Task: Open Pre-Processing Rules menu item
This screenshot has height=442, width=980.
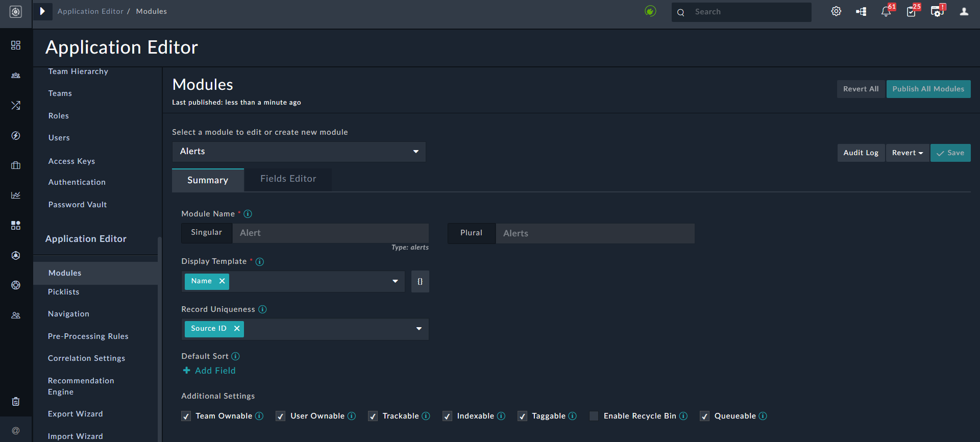Action: pyautogui.click(x=88, y=336)
